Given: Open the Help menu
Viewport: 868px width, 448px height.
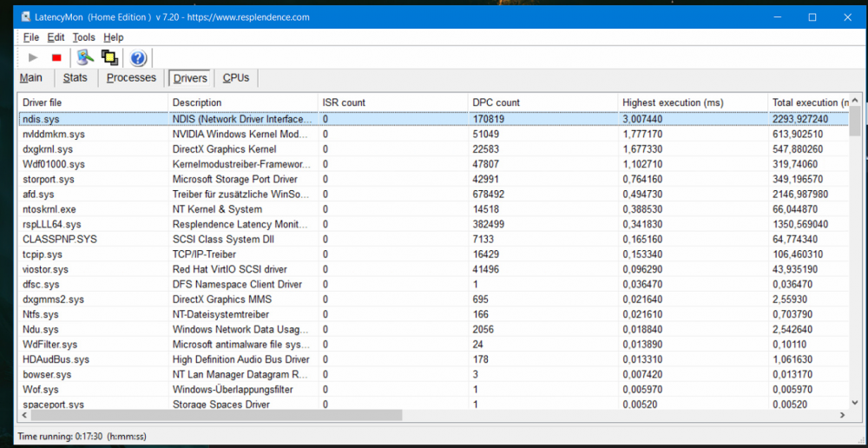Looking at the screenshot, I should (x=114, y=37).
